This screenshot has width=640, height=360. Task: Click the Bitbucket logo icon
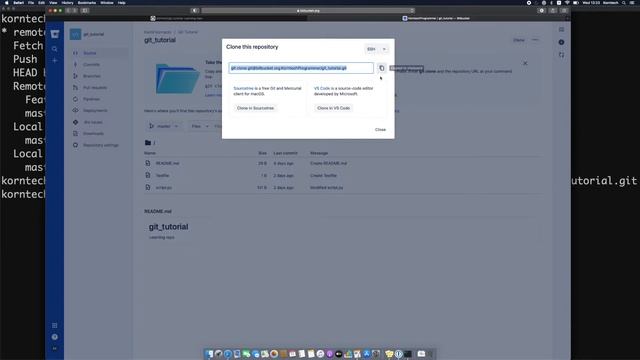55,34
